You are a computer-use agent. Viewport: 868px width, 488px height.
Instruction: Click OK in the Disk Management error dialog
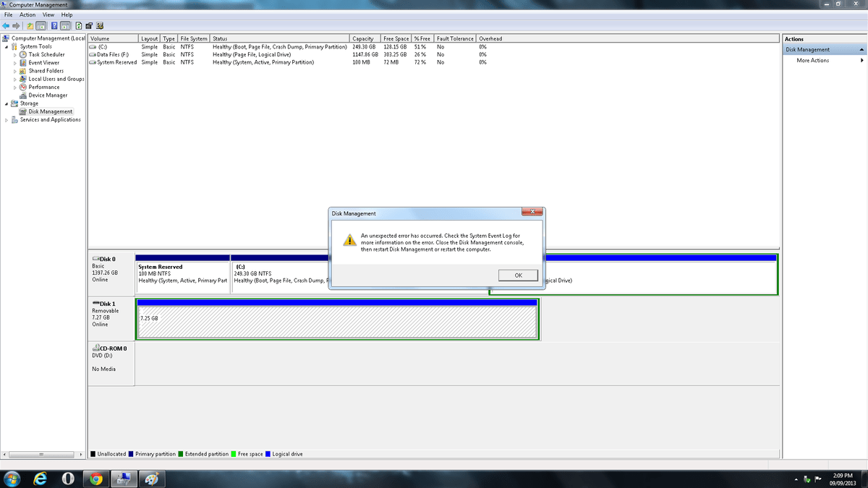[x=519, y=275]
